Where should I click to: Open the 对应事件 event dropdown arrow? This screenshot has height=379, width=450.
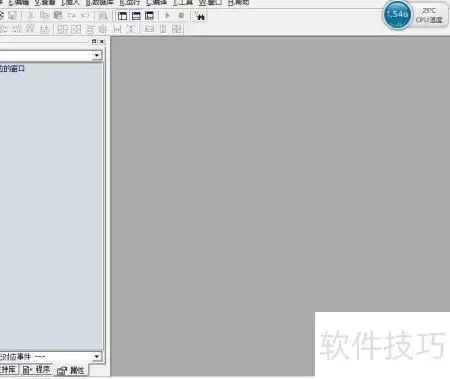click(x=96, y=357)
